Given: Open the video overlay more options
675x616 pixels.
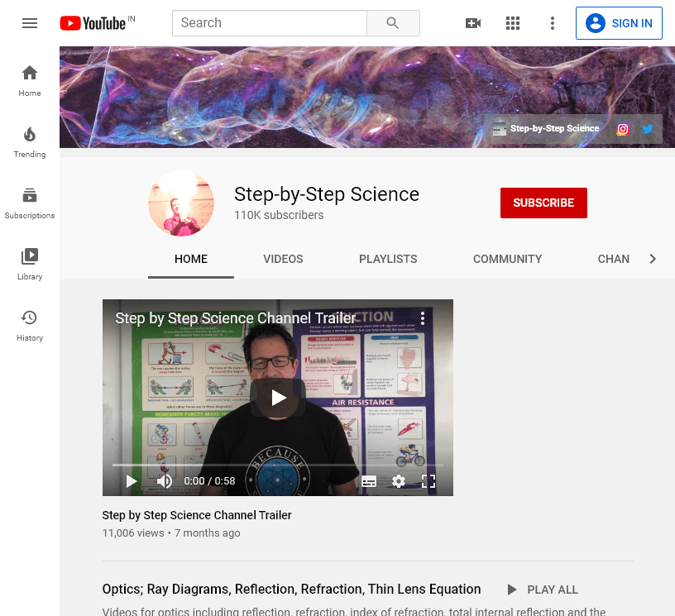Looking at the screenshot, I should [x=423, y=318].
